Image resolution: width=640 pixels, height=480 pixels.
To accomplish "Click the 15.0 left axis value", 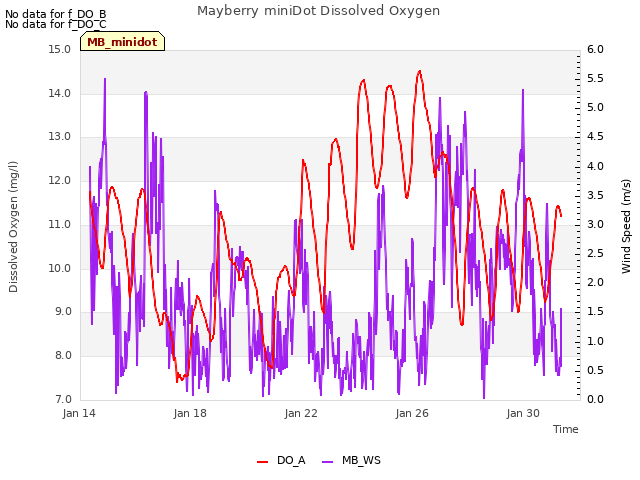I will click(x=60, y=49).
